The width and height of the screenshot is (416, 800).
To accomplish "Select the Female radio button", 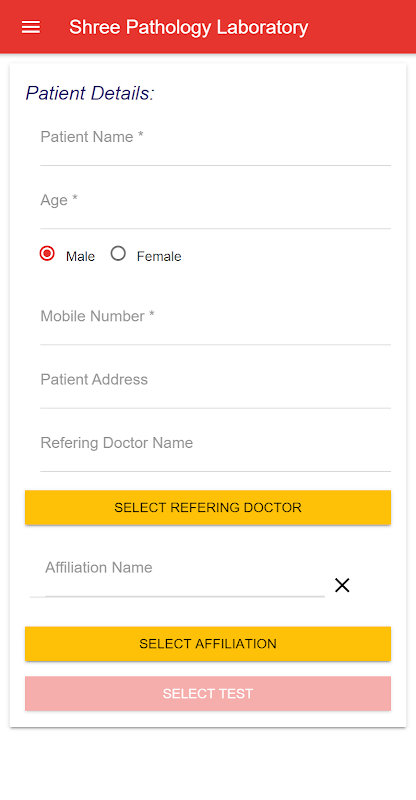I will (x=118, y=253).
